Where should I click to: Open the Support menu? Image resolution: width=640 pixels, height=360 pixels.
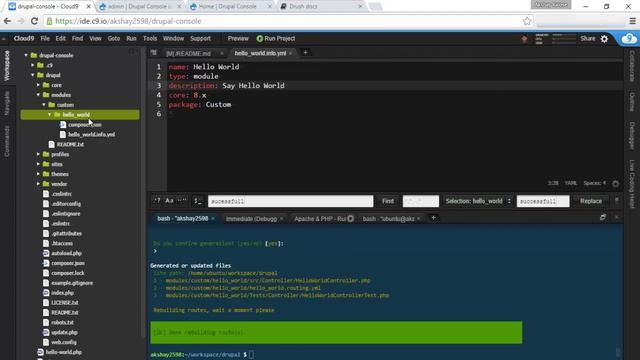coord(200,38)
